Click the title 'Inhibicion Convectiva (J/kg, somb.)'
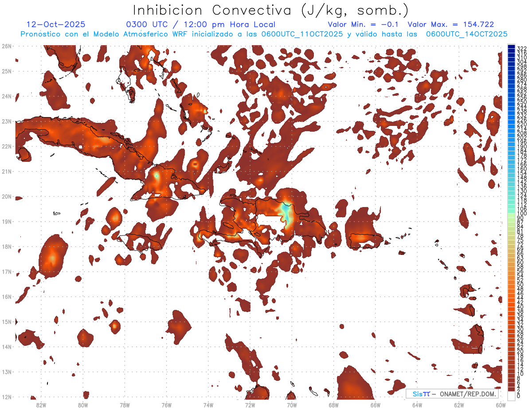The height and width of the screenshot is (411, 532). click(x=271, y=10)
